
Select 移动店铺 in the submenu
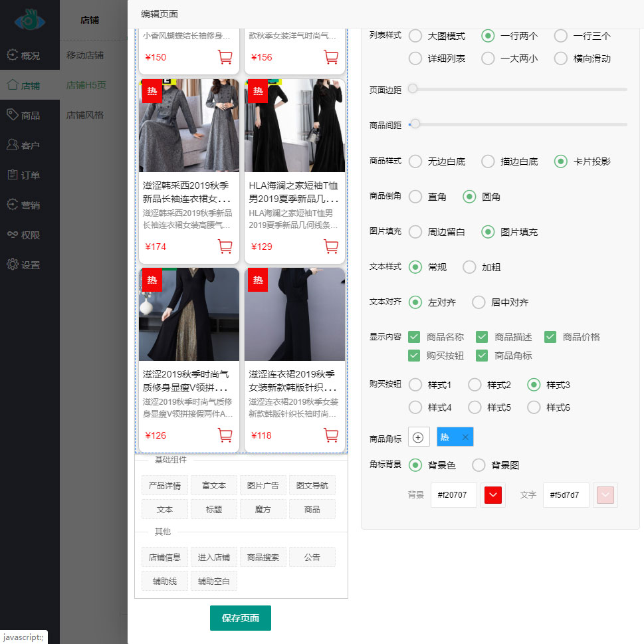coord(85,55)
